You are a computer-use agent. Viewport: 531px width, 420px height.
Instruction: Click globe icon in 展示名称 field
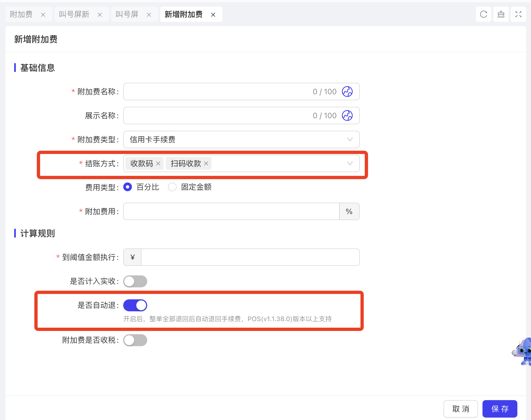pyautogui.click(x=347, y=115)
